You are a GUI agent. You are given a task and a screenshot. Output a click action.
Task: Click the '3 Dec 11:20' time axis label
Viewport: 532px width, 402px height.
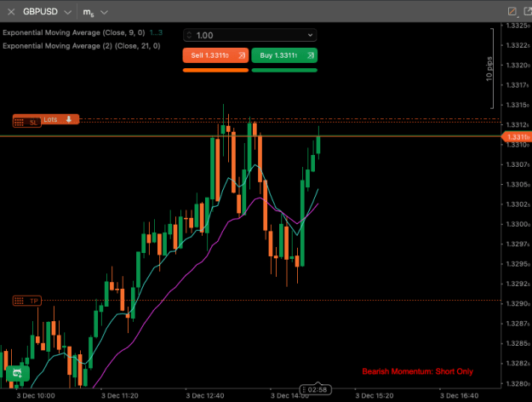tap(120, 395)
